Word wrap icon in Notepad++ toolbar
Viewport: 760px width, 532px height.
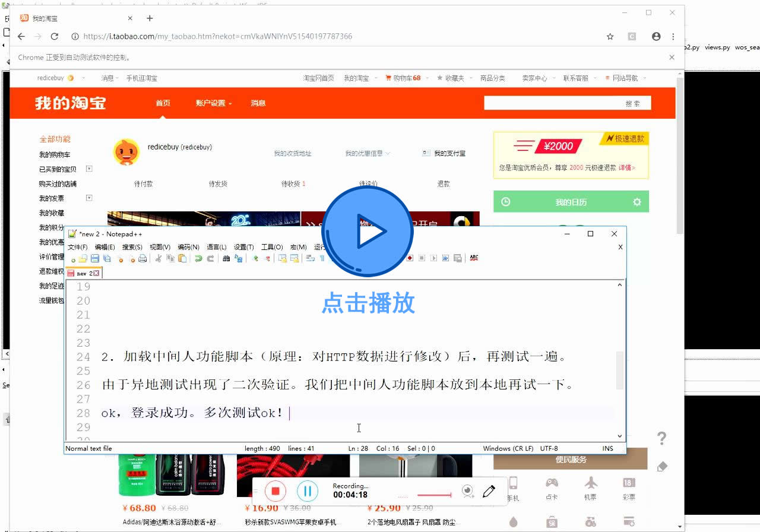pyautogui.click(x=310, y=258)
